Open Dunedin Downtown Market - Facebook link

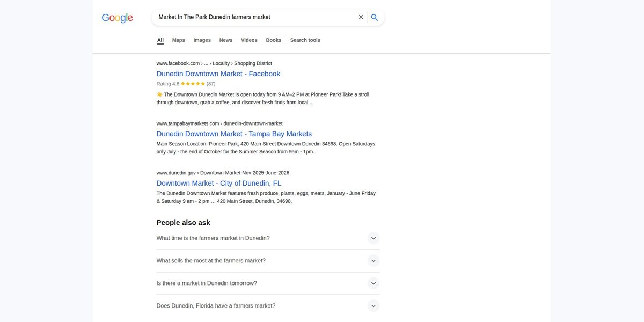coord(218,74)
